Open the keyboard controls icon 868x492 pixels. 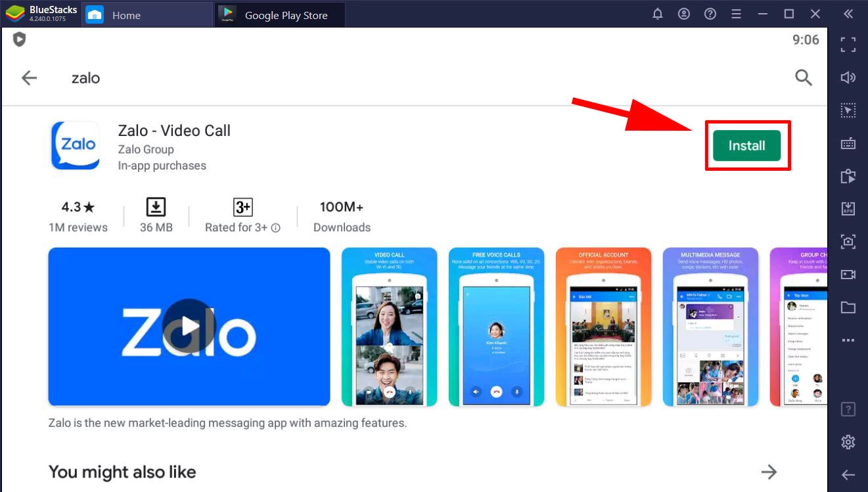[848, 143]
